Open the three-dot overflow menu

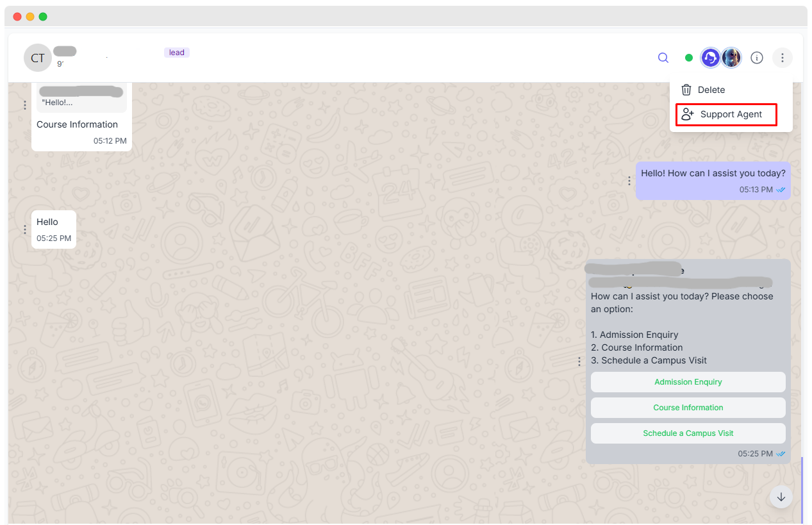pos(783,58)
